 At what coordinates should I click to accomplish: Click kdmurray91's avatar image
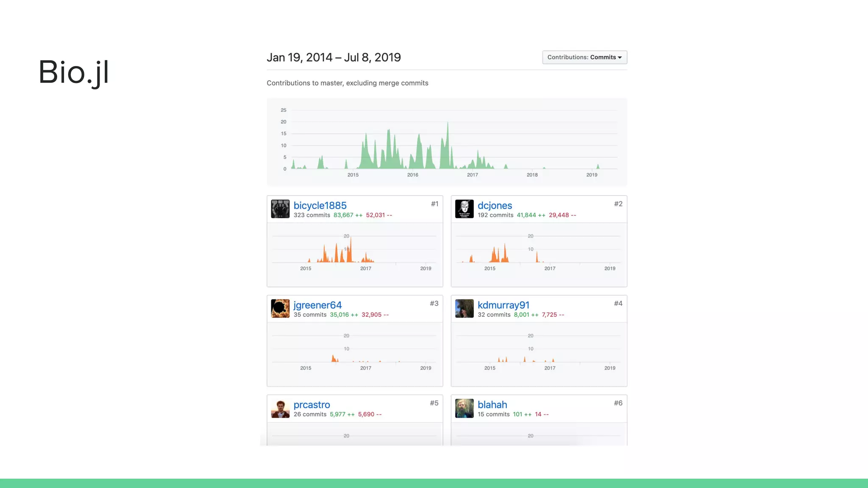(x=464, y=308)
